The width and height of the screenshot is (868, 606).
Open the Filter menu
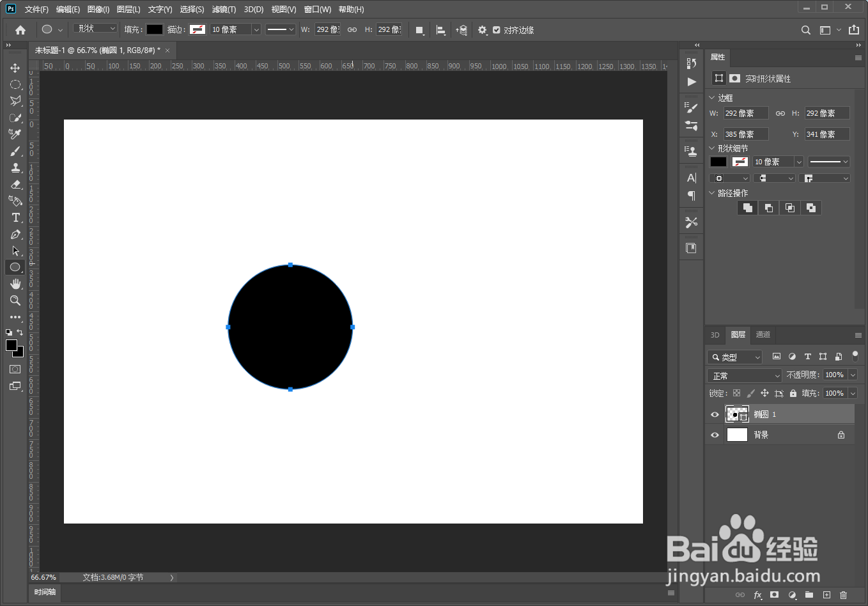coord(224,10)
